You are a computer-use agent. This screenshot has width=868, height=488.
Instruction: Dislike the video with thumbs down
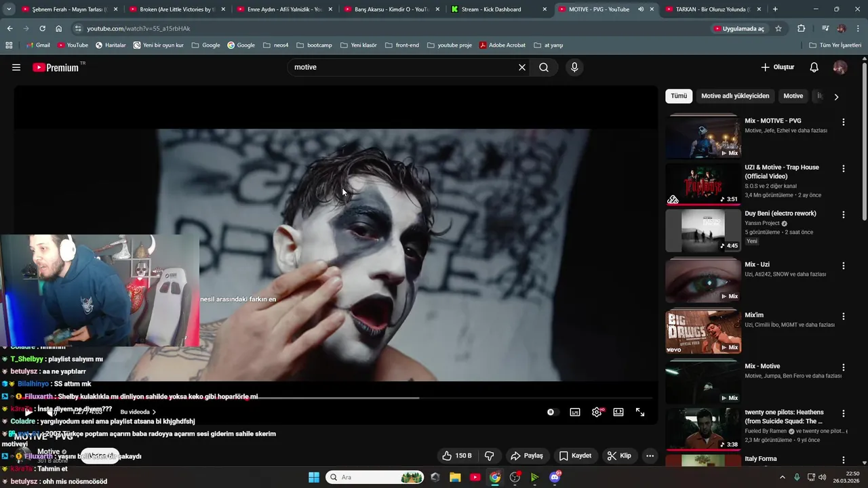click(x=490, y=455)
